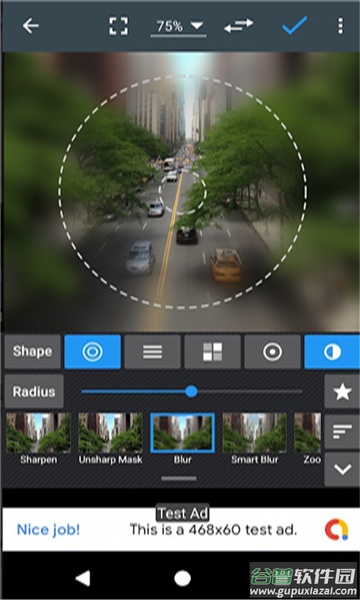Screen dimensions: 360x600
Task: Choose the circle-with-dot shape option
Action: (272, 352)
